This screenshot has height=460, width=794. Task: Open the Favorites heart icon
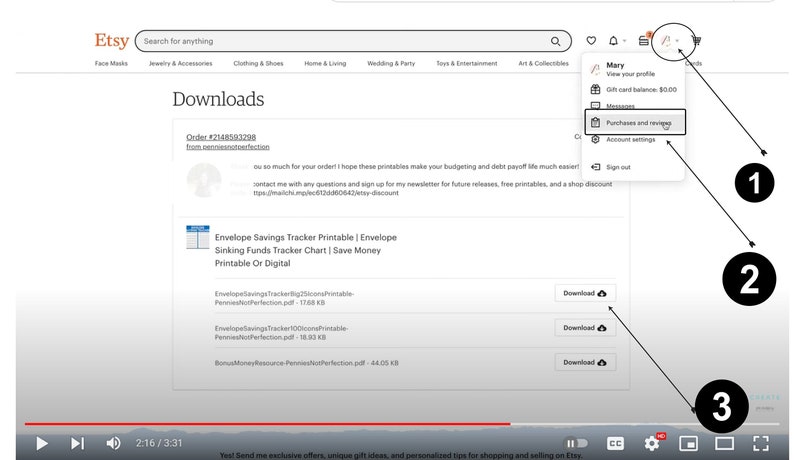[591, 41]
